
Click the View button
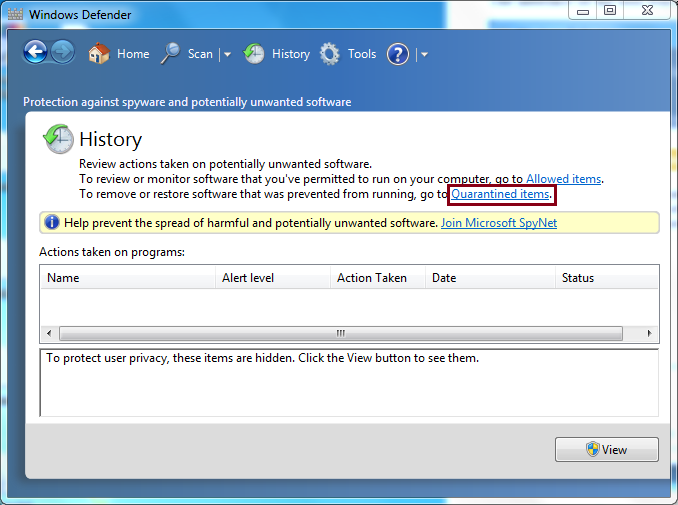[x=607, y=450]
